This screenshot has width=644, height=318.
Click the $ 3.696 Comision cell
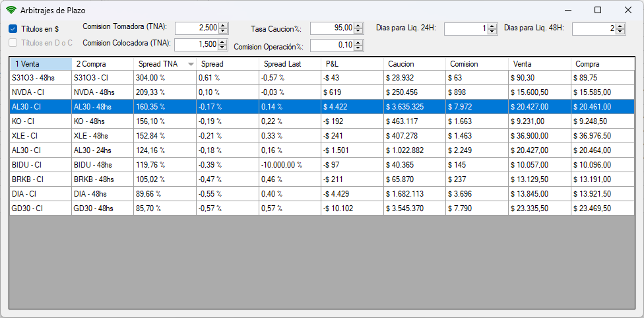coord(477,193)
